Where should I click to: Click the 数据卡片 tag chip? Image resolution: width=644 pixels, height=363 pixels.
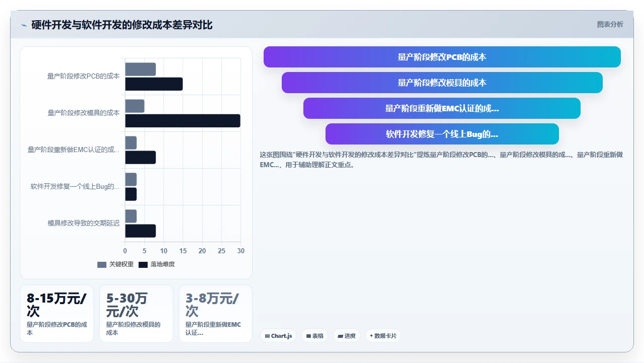383,336
